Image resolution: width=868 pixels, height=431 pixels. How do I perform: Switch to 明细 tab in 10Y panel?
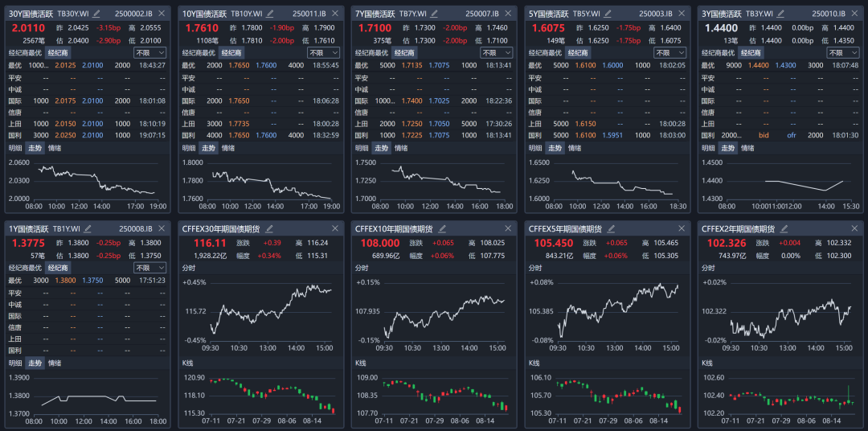coord(189,148)
